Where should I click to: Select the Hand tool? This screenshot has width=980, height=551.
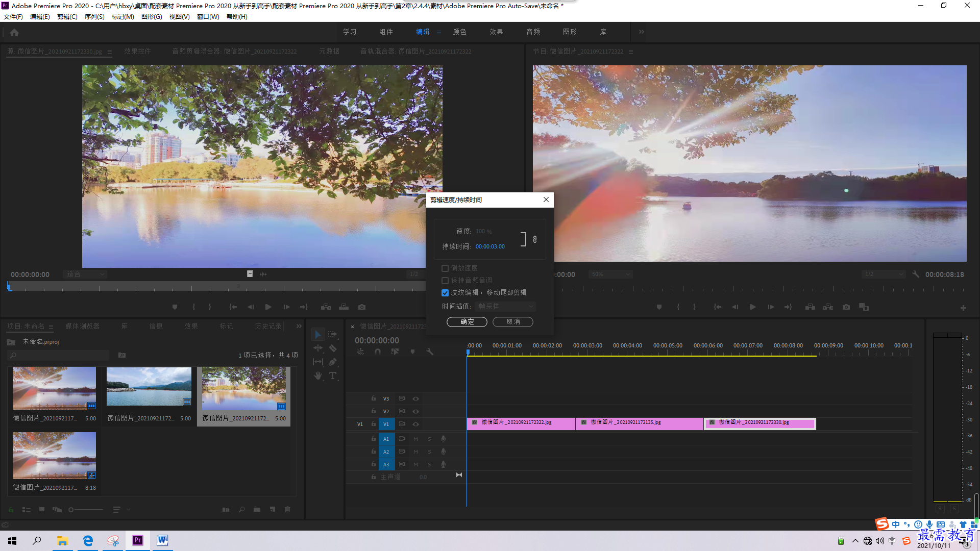318,375
